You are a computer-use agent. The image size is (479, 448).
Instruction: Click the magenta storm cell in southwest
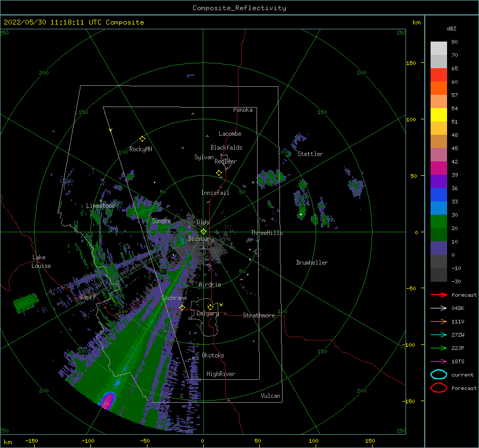(107, 400)
